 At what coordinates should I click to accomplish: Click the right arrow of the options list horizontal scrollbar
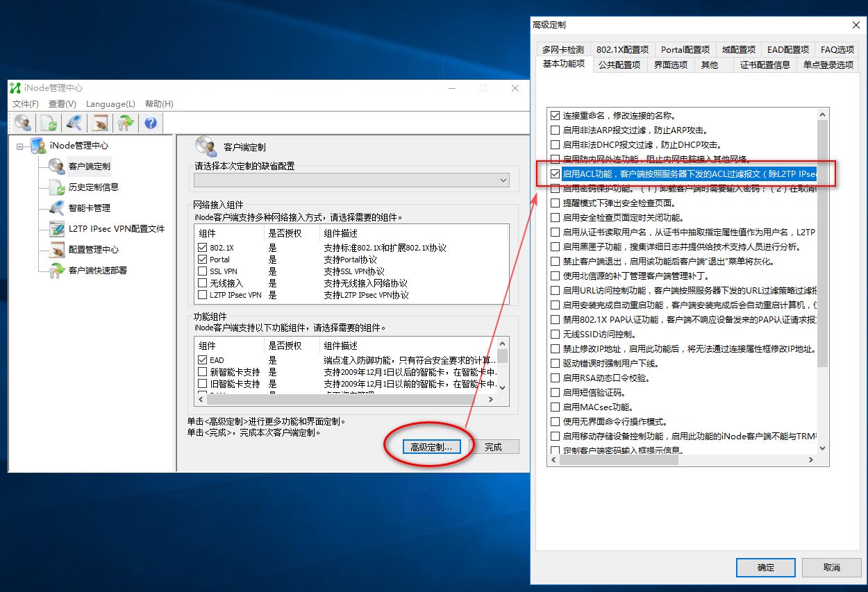[811, 459]
